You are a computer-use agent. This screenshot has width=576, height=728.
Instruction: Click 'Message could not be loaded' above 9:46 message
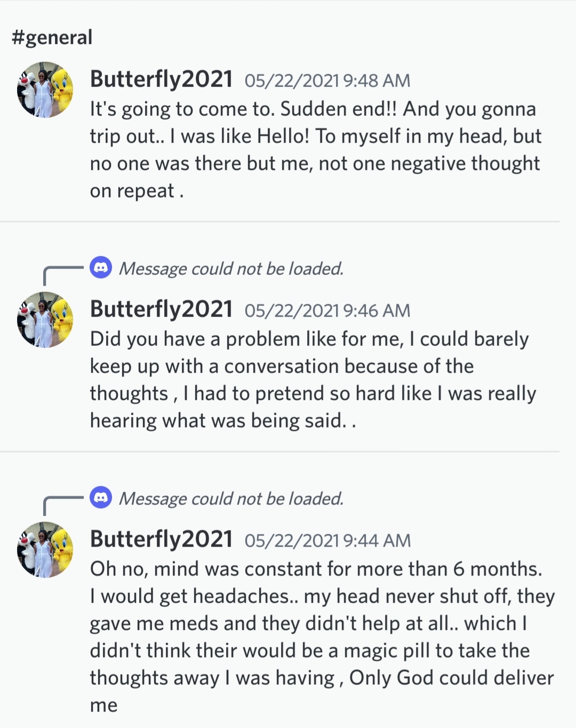(x=231, y=268)
